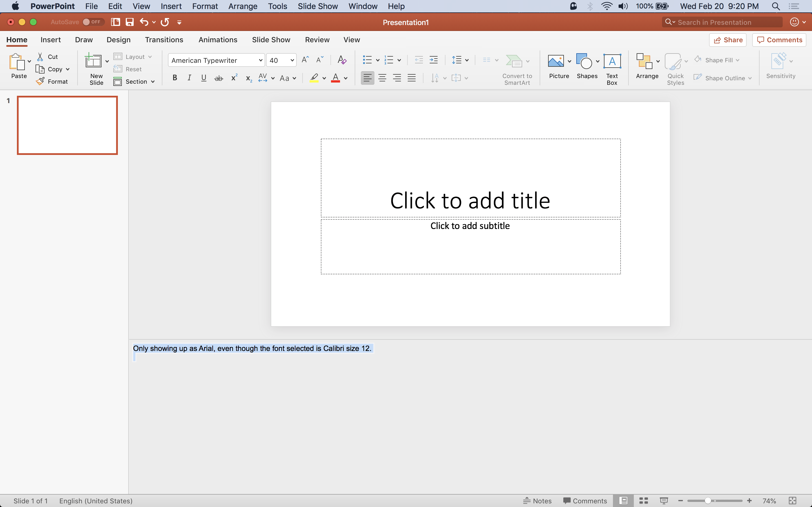Click the Fit slide to window icon
Image resolution: width=812 pixels, height=507 pixels.
click(792, 501)
